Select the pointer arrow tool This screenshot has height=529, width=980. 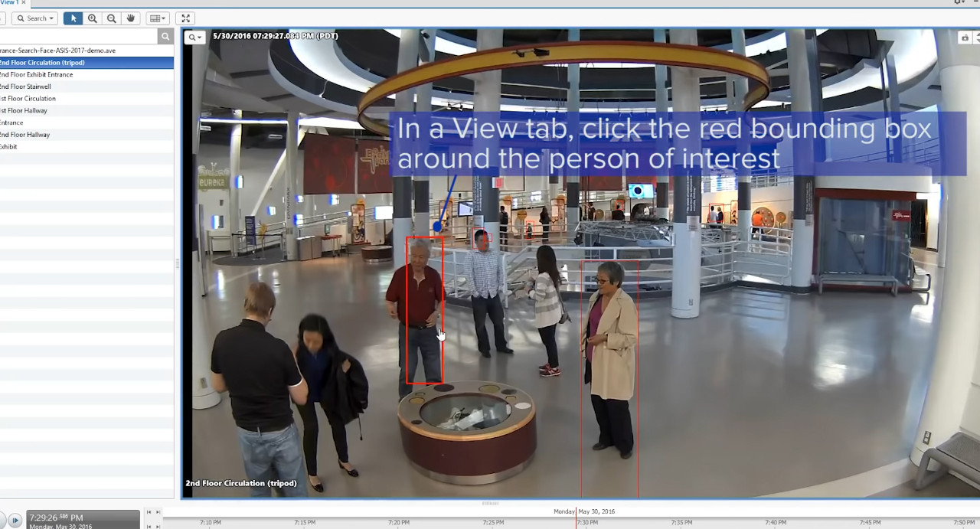[x=73, y=18]
